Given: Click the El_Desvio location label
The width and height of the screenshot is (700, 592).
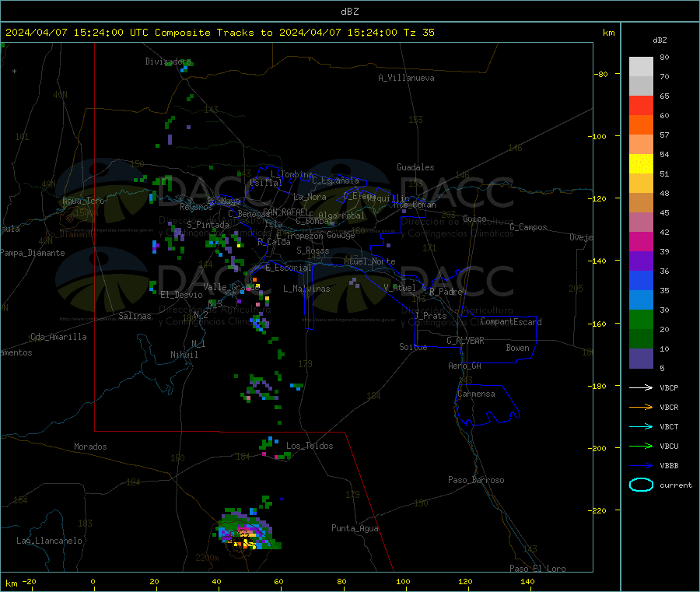Looking at the screenshot, I should (181, 295).
